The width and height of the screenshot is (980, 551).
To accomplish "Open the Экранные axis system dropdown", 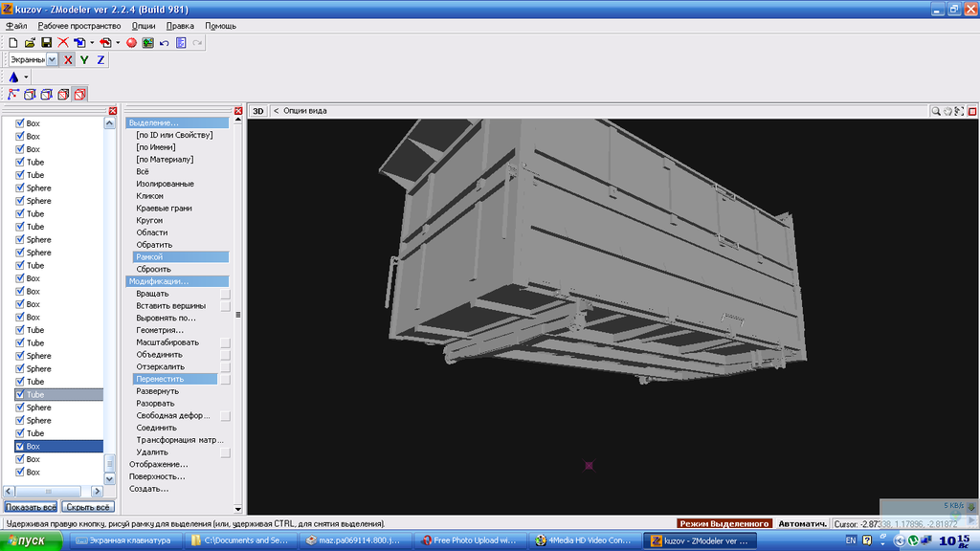I will 52,59.
